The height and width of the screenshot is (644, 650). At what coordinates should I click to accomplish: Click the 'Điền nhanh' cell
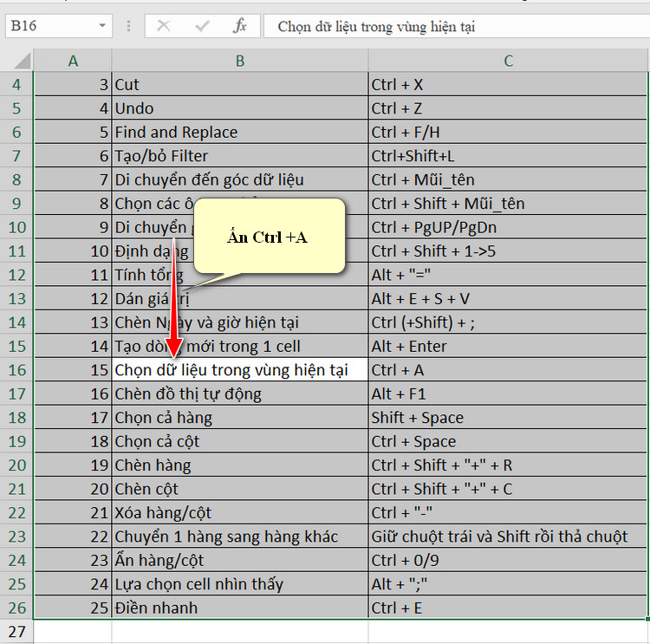(239, 608)
